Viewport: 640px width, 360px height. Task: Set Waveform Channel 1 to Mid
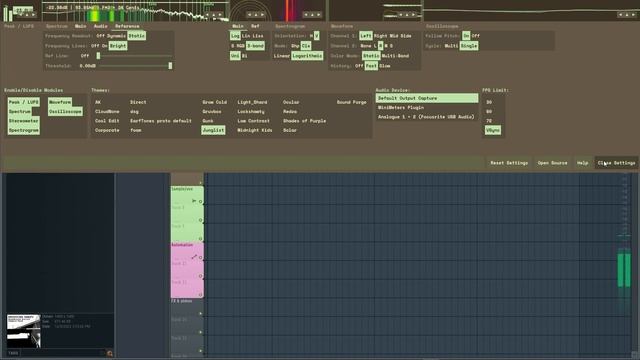393,36
